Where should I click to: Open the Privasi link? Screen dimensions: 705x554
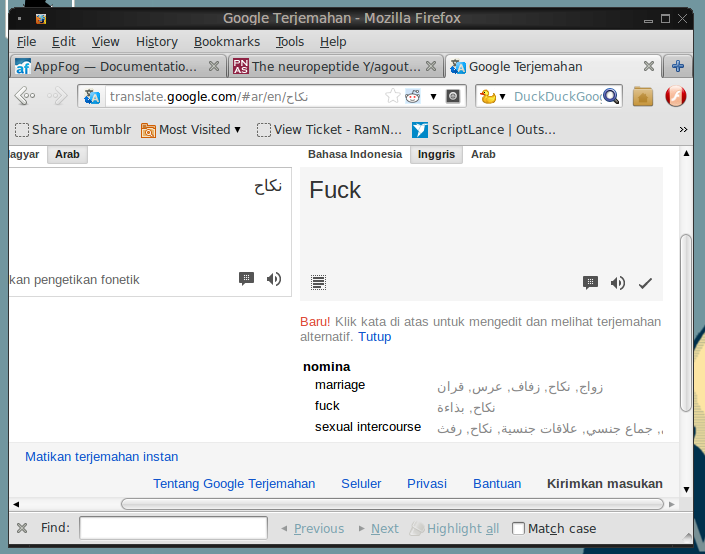point(427,484)
